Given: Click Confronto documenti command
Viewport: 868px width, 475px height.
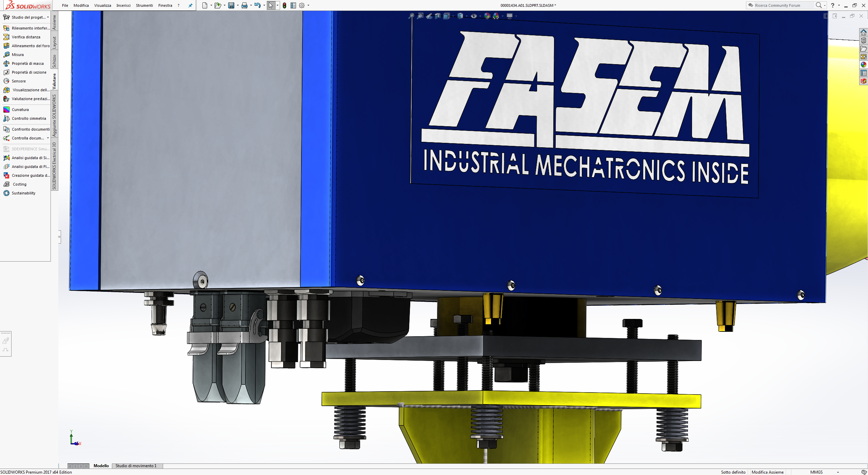Looking at the screenshot, I should [26, 129].
